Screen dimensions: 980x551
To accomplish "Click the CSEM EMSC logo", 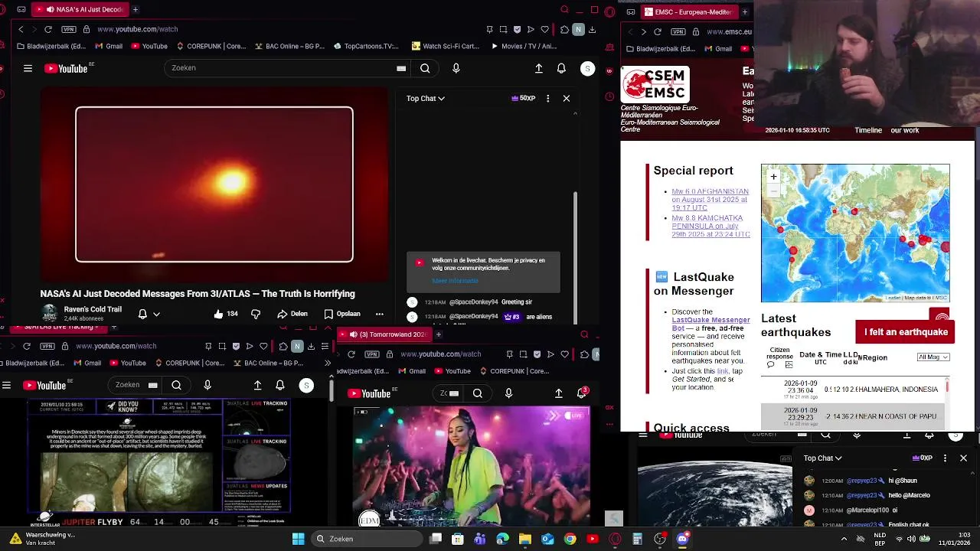I will (655, 84).
